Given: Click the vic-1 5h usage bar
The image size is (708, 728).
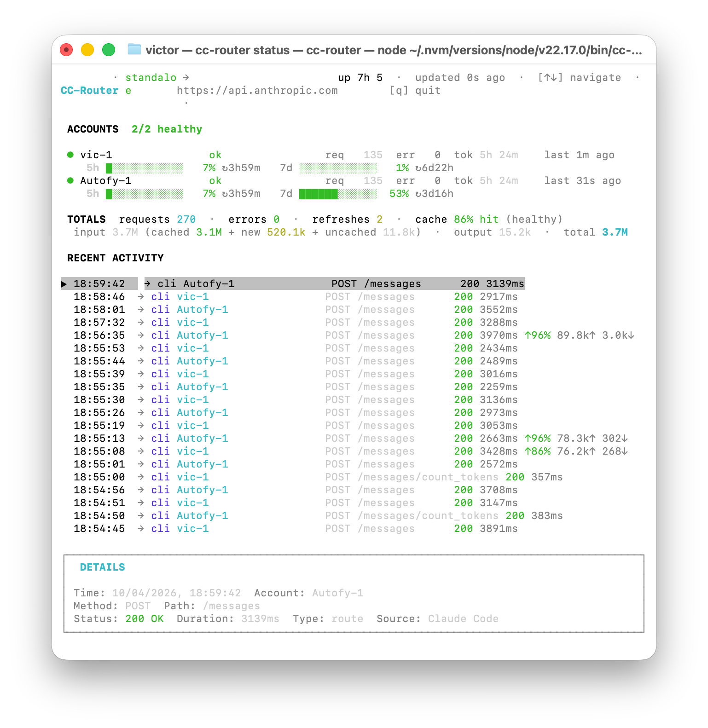Looking at the screenshot, I should pos(145,168).
